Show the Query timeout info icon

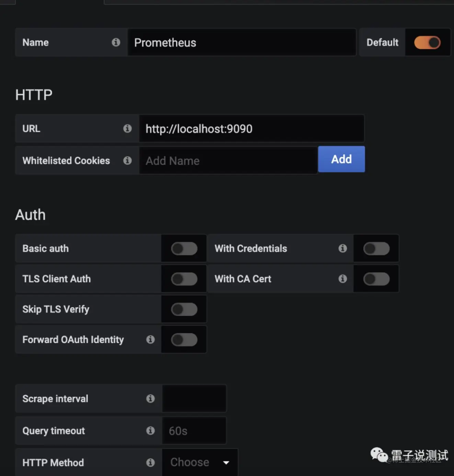150,430
